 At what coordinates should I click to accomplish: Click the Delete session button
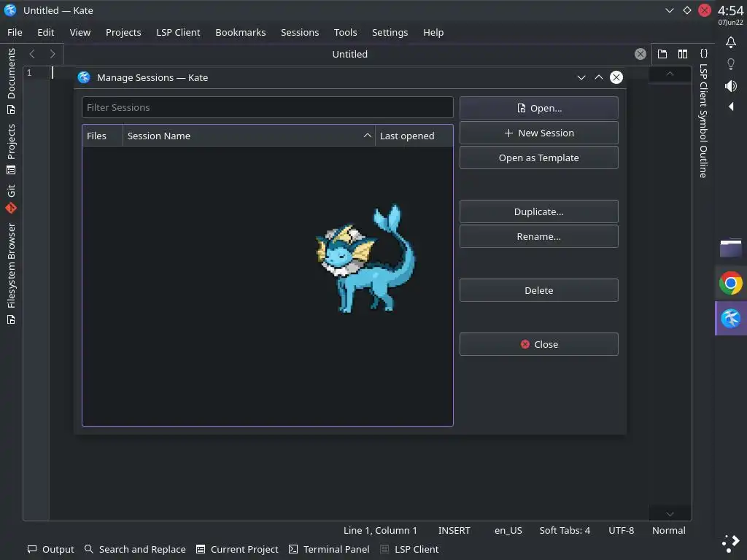539,290
